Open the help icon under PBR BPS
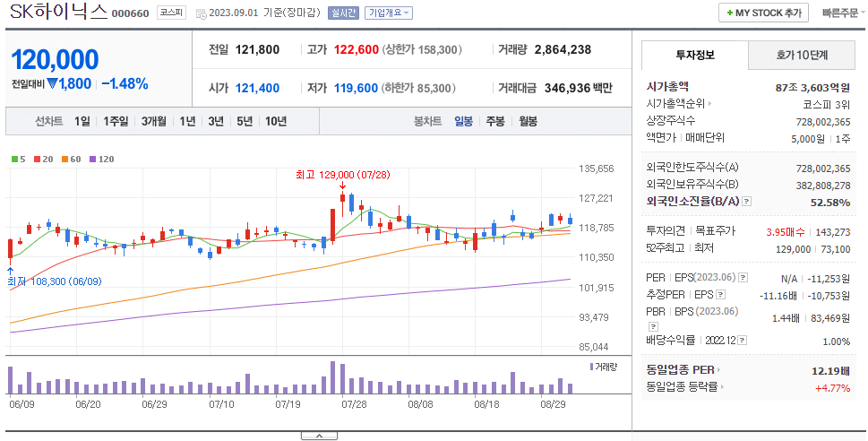Viewport: 868px width, 441px height. [653, 326]
